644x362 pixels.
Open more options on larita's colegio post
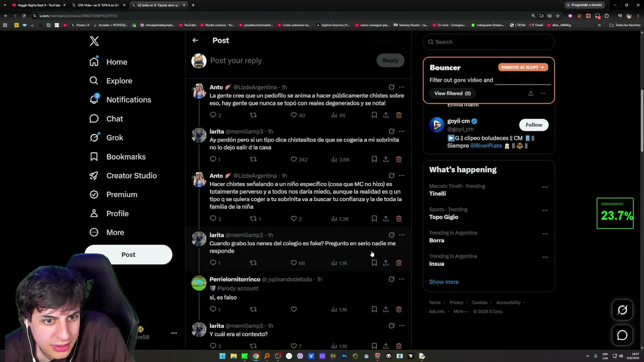point(401,235)
